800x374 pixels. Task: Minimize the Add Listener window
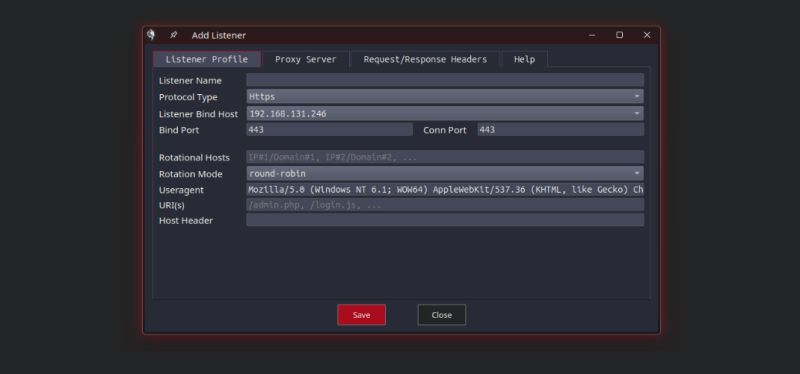pos(592,35)
